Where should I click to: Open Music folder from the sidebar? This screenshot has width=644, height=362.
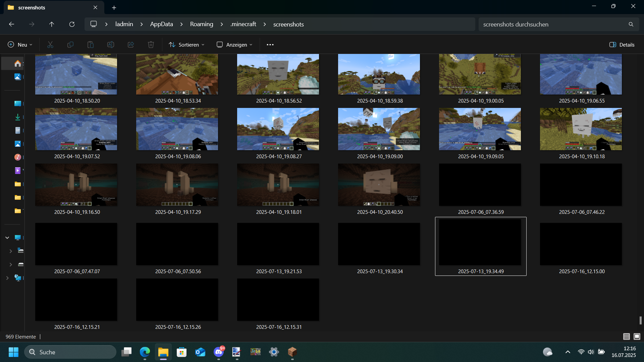click(18, 157)
